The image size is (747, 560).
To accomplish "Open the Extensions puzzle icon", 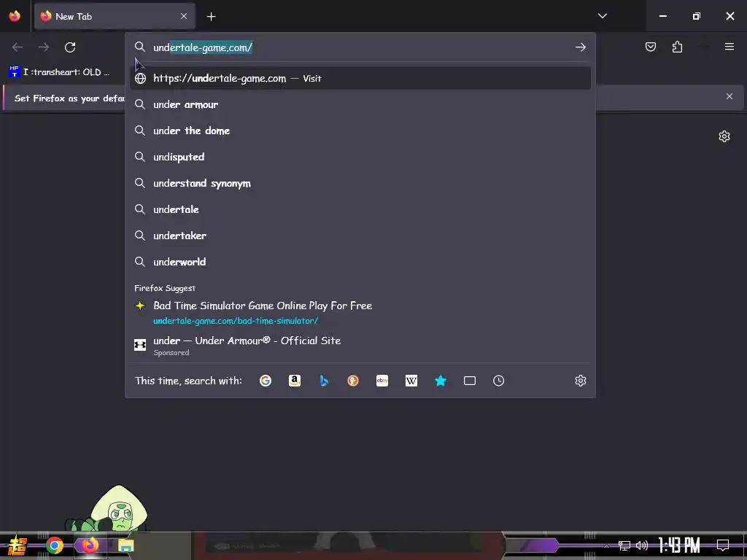I will [678, 47].
